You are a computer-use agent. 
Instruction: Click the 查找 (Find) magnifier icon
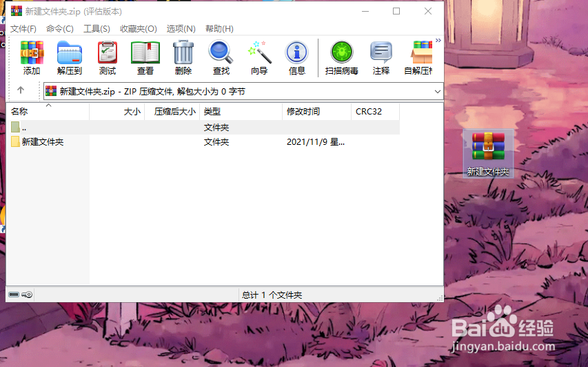pyautogui.click(x=221, y=58)
